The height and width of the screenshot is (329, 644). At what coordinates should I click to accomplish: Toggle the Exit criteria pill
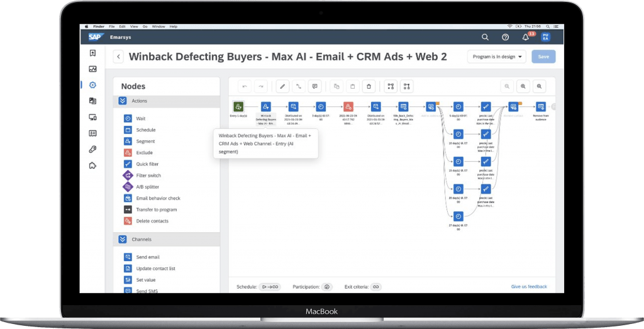376,287
